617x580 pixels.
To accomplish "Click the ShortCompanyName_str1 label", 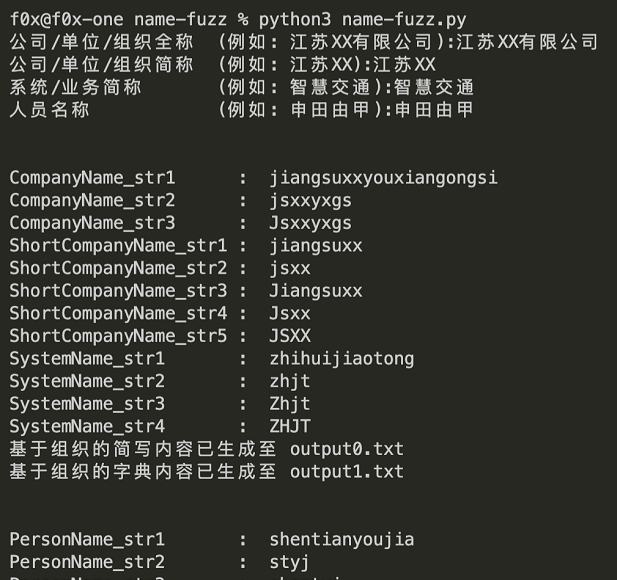I will pyautogui.click(x=118, y=245).
